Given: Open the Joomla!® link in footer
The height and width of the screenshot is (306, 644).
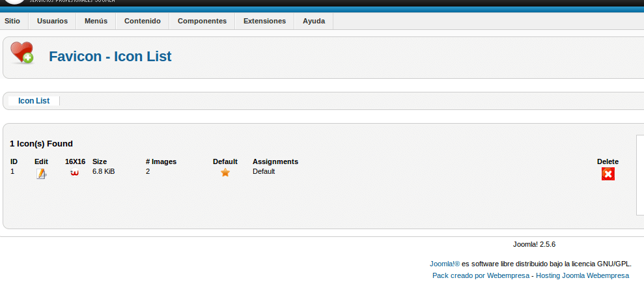Looking at the screenshot, I should click(445, 264).
